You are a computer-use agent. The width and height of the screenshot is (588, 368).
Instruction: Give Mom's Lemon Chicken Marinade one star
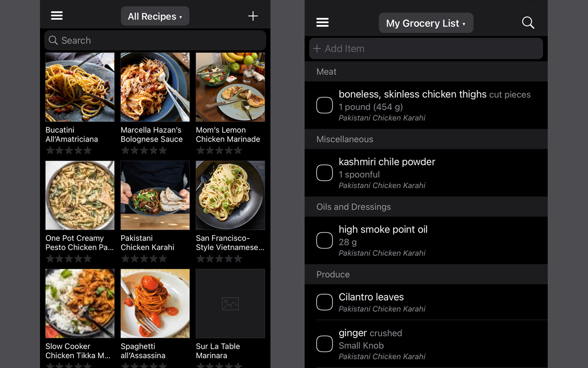click(x=201, y=151)
